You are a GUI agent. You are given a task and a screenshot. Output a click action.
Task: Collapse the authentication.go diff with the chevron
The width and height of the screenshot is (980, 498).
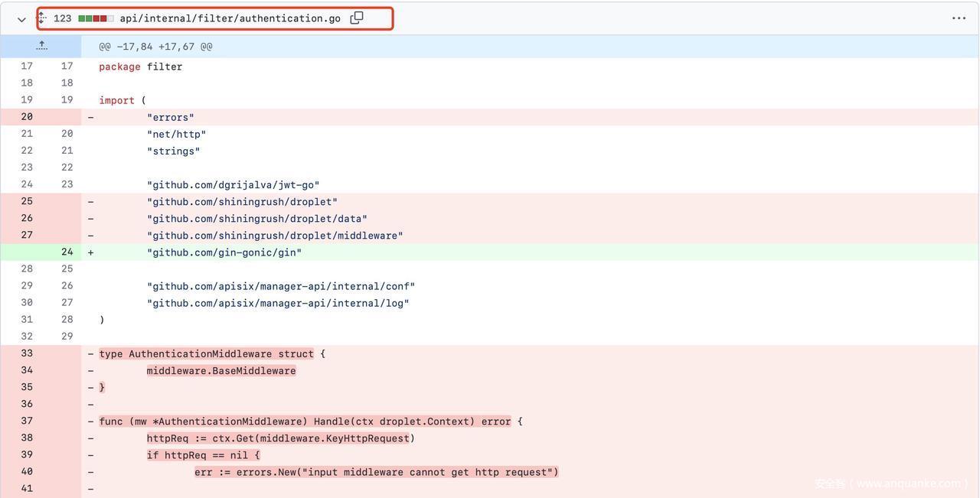pos(21,19)
